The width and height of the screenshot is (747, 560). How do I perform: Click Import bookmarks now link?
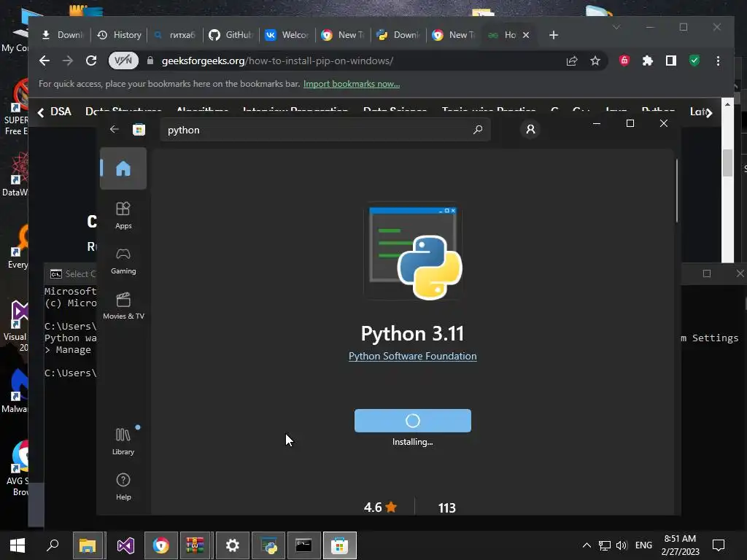pyautogui.click(x=352, y=84)
